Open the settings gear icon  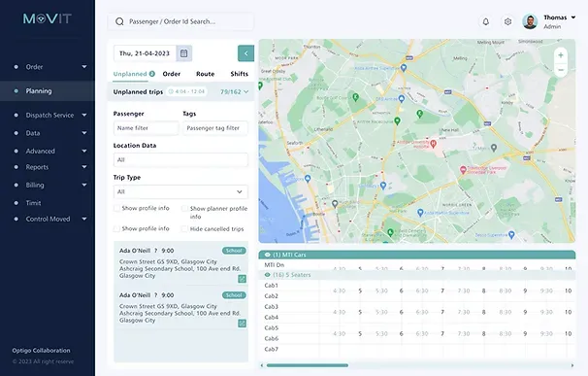(x=507, y=21)
